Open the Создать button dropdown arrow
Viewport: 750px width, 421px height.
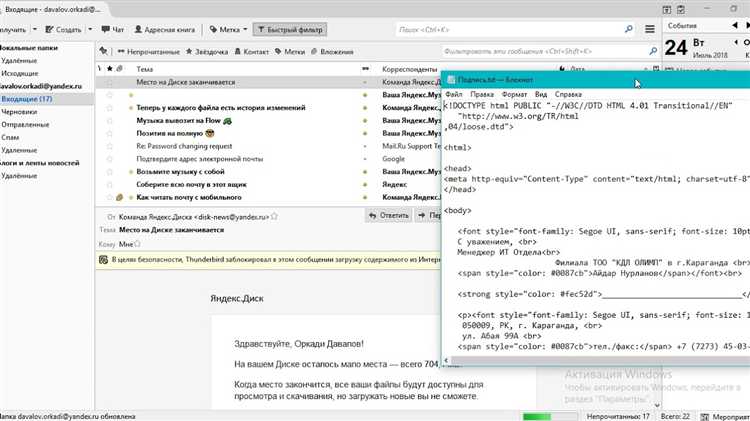90,30
